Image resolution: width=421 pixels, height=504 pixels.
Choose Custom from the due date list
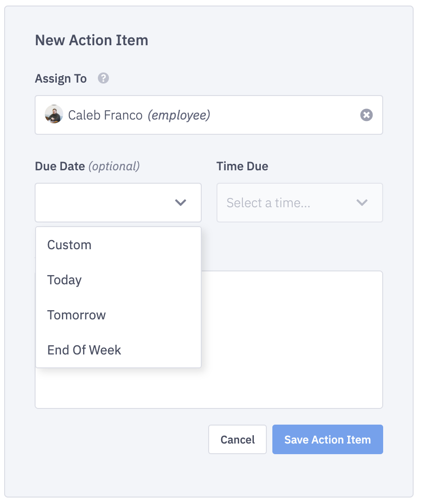click(x=69, y=245)
